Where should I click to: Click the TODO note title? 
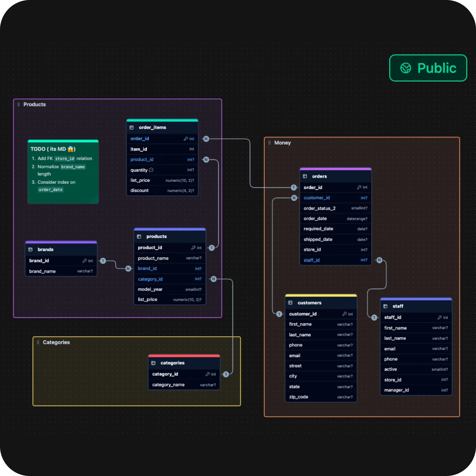coord(53,149)
